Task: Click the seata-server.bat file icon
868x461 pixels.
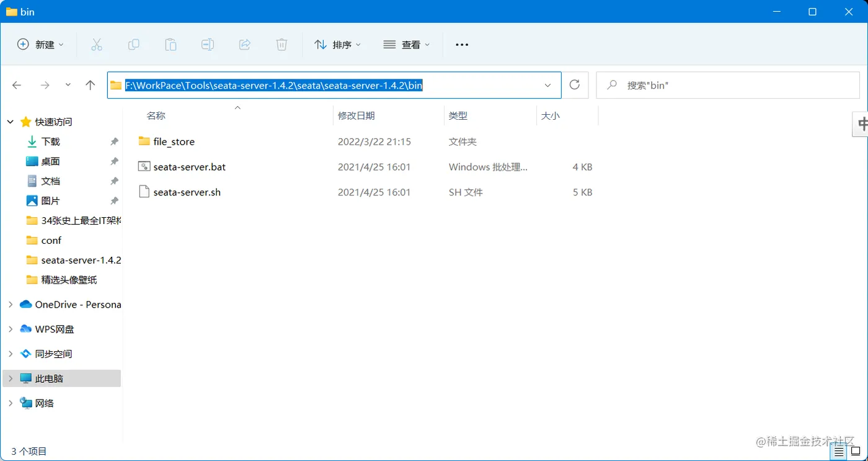Action: point(144,167)
